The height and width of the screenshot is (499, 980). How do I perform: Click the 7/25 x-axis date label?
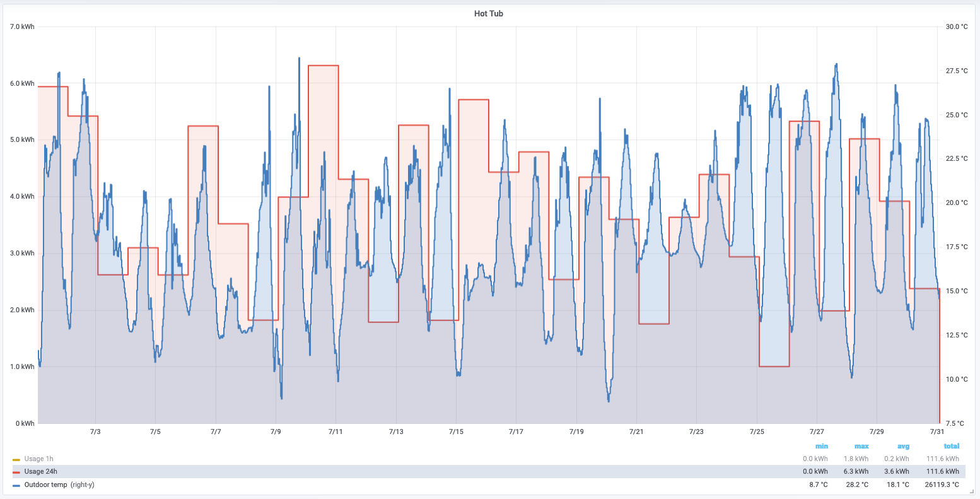(757, 431)
